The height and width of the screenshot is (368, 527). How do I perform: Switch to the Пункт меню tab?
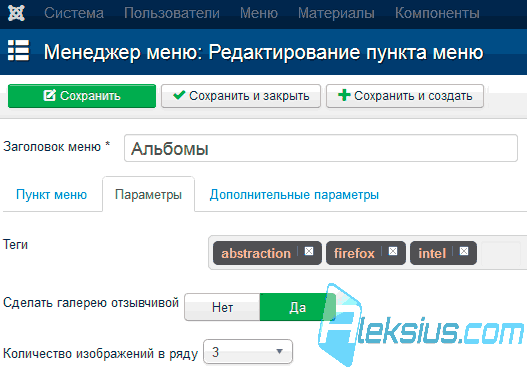pos(51,195)
